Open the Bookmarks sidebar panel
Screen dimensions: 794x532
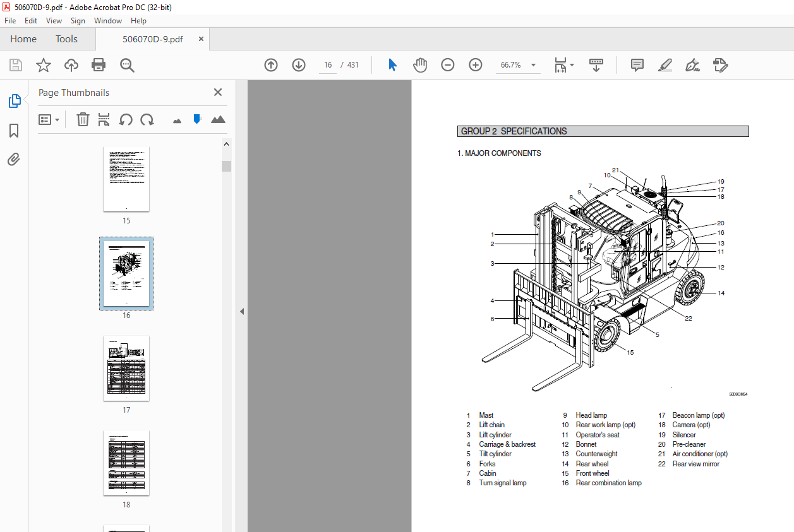(x=14, y=131)
